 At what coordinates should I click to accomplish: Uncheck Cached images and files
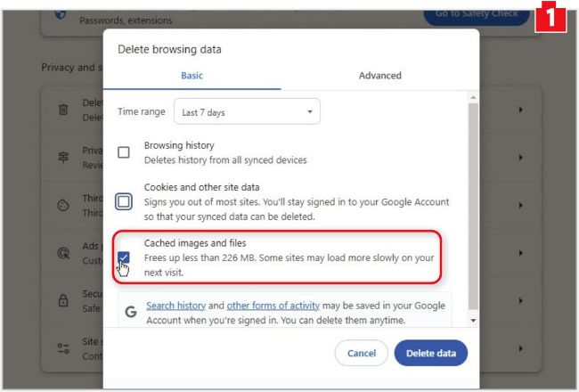click(124, 258)
